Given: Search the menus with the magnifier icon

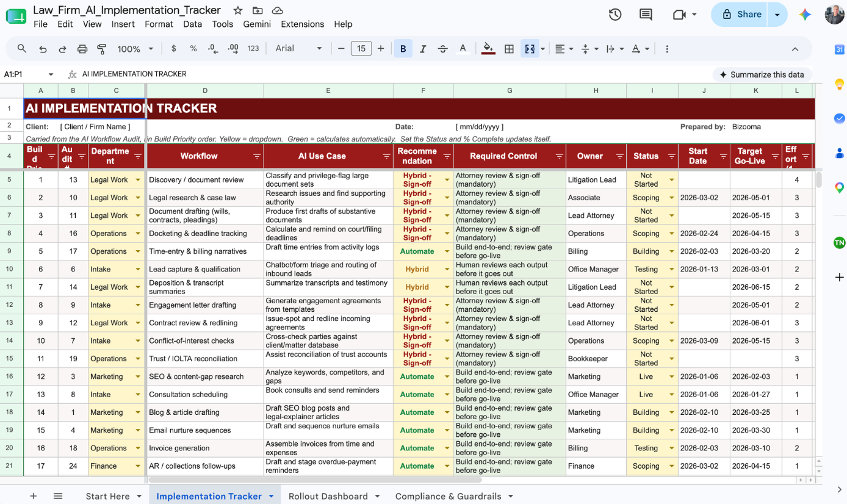Looking at the screenshot, I should point(22,49).
